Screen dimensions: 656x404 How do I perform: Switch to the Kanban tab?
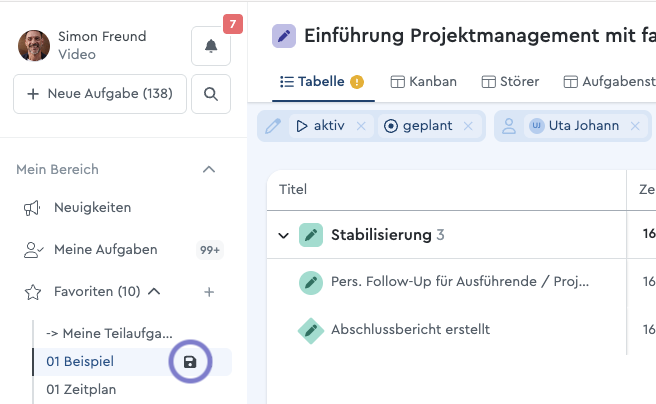pyautogui.click(x=423, y=82)
